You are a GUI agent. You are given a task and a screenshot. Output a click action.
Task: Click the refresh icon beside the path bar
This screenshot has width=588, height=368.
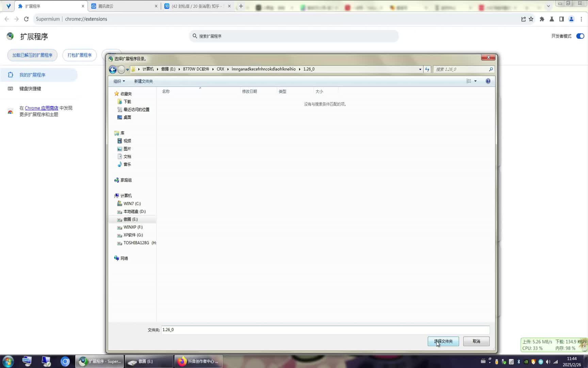click(x=427, y=69)
